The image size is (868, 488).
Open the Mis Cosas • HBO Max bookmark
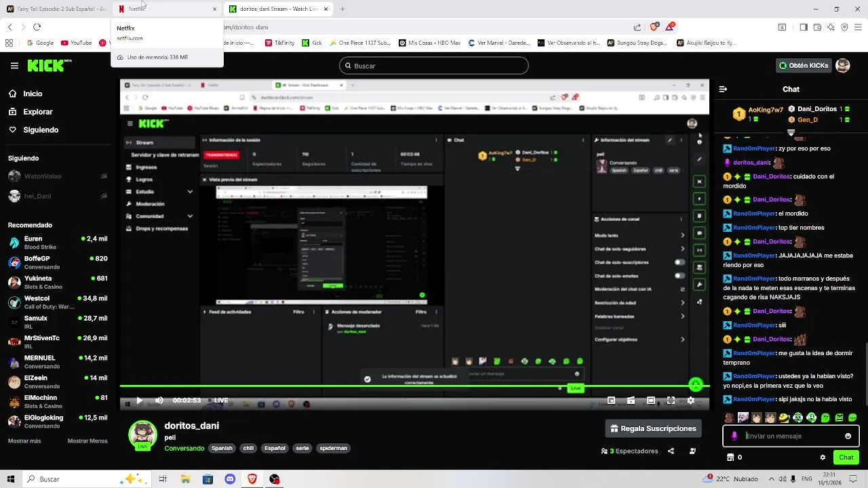pyautogui.click(x=431, y=43)
